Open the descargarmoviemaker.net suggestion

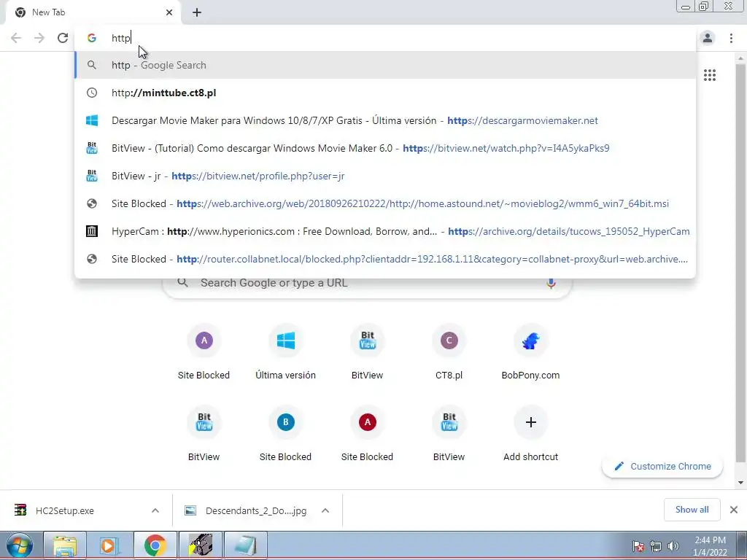point(385,120)
